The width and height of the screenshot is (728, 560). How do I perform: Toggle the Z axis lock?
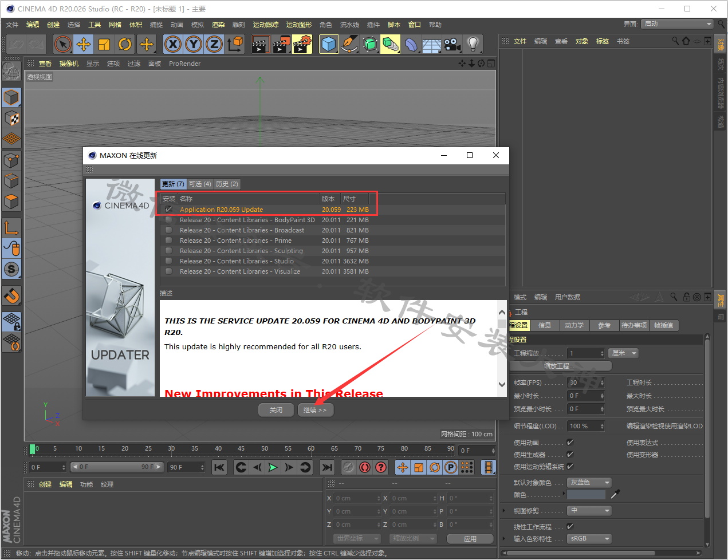pos(214,44)
